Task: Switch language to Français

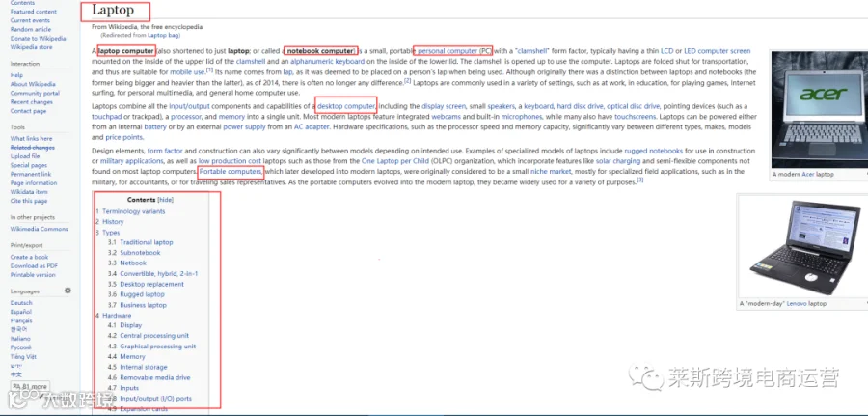Action: pyautogui.click(x=21, y=320)
